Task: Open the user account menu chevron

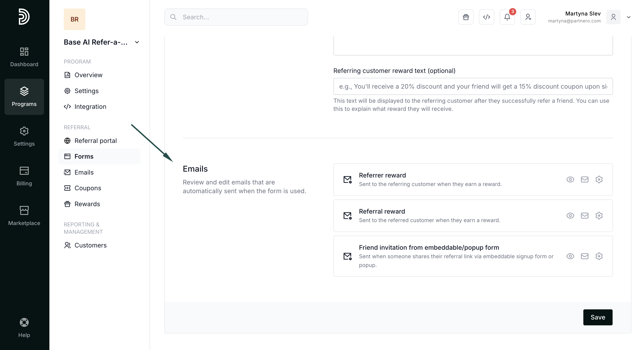Action: click(x=629, y=17)
